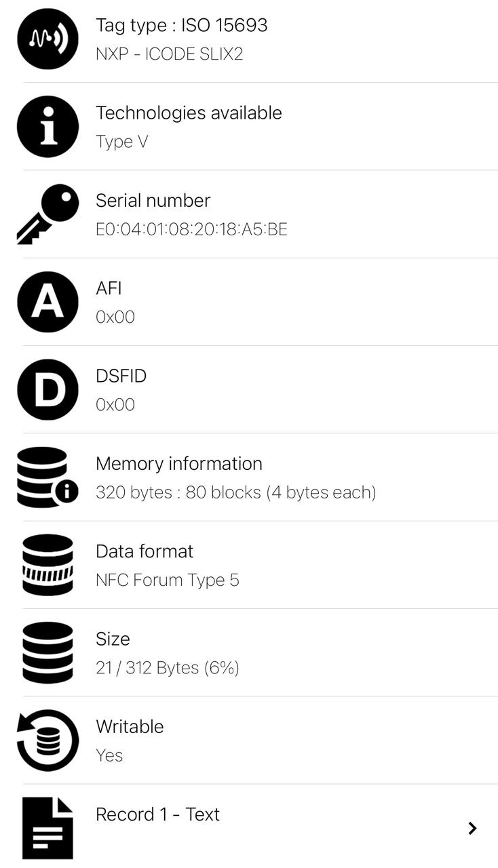Tap the Size 21 / 312 Bytes value
This screenshot has height=868, width=498.
(x=167, y=668)
